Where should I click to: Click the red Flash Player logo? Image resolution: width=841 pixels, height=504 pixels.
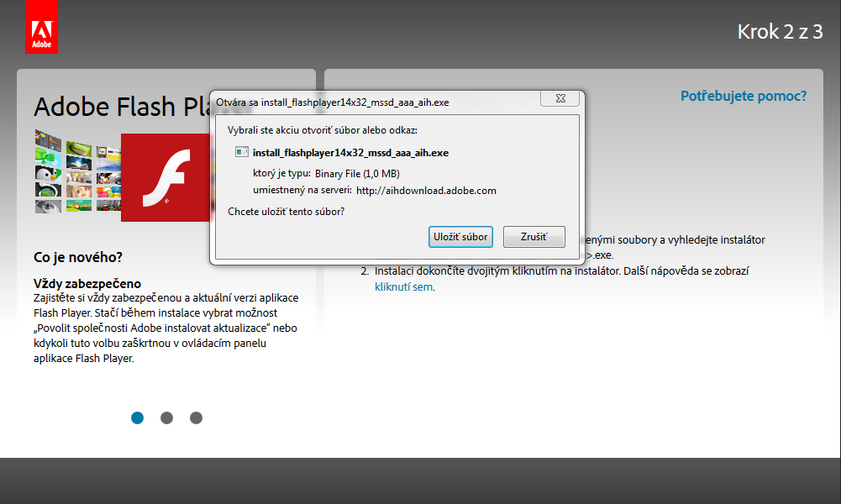pyautogui.click(x=166, y=177)
